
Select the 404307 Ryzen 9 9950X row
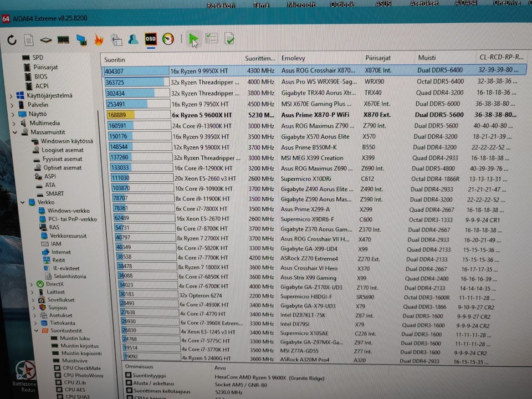pyautogui.click(x=314, y=70)
